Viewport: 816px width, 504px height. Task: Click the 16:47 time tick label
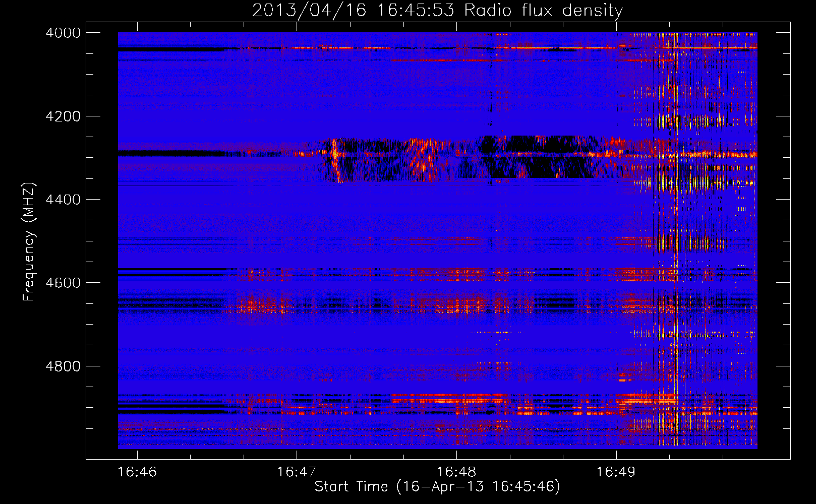[x=297, y=472]
